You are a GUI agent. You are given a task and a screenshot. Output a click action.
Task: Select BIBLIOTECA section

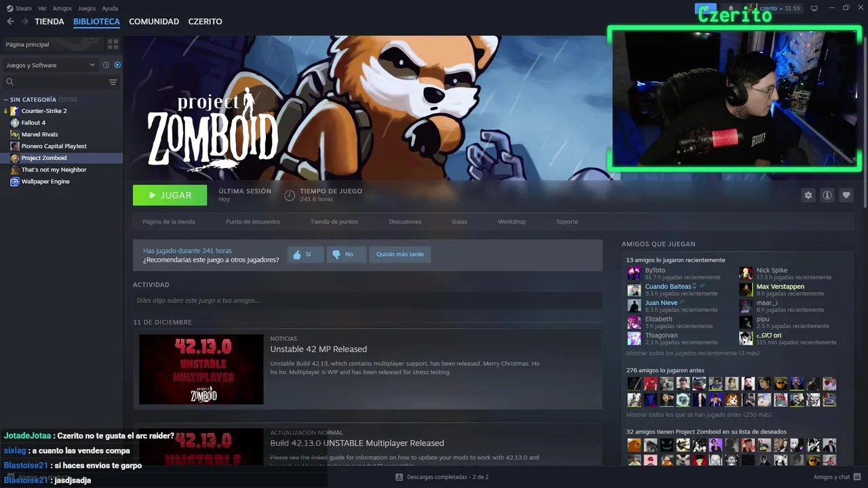point(96,22)
